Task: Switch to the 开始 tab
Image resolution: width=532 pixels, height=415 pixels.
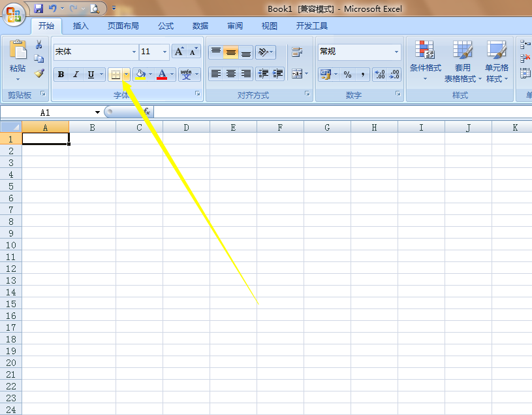Action: [46, 25]
